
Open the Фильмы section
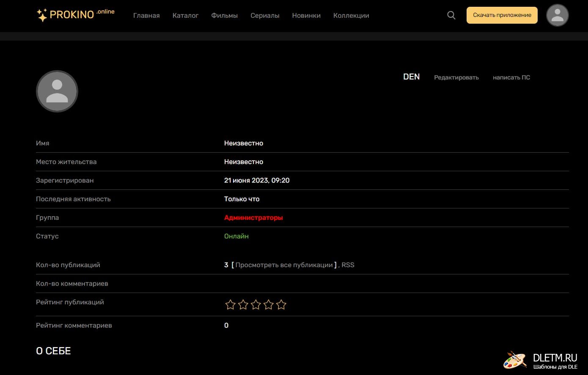pyautogui.click(x=224, y=16)
